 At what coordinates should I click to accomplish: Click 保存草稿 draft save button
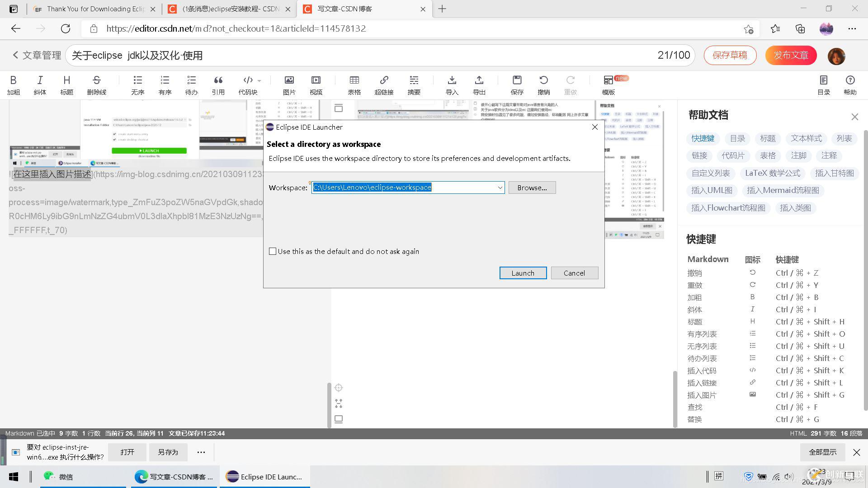click(730, 56)
